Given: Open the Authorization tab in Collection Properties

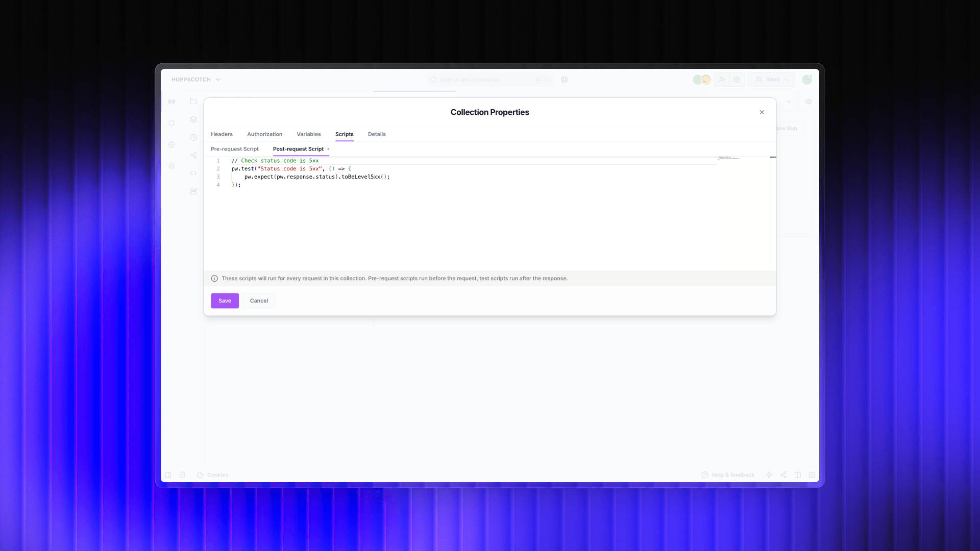Looking at the screenshot, I should pyautogui.click(x=265, y=134).
